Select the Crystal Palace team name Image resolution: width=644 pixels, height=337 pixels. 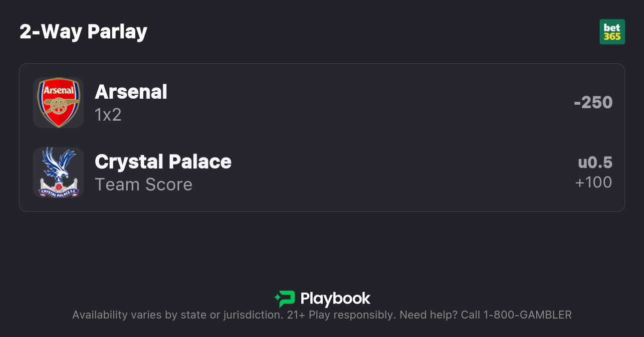pyautogui.click(x=163, y=162)
